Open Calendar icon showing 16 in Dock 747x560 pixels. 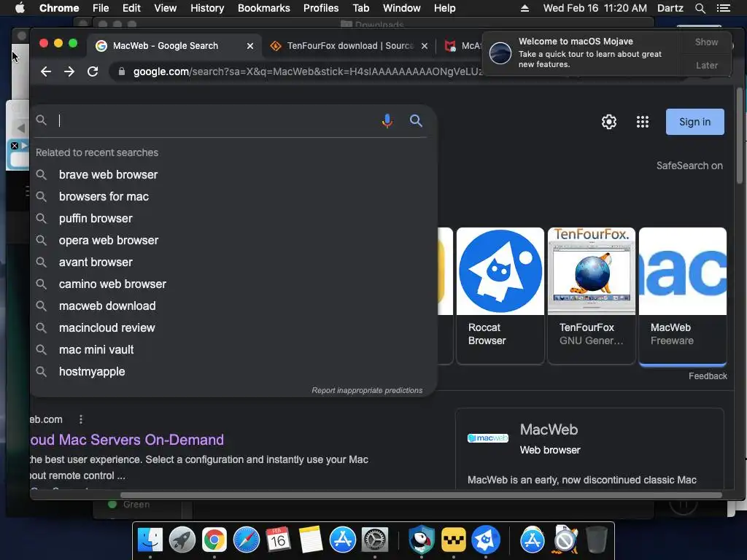[278, 540]
